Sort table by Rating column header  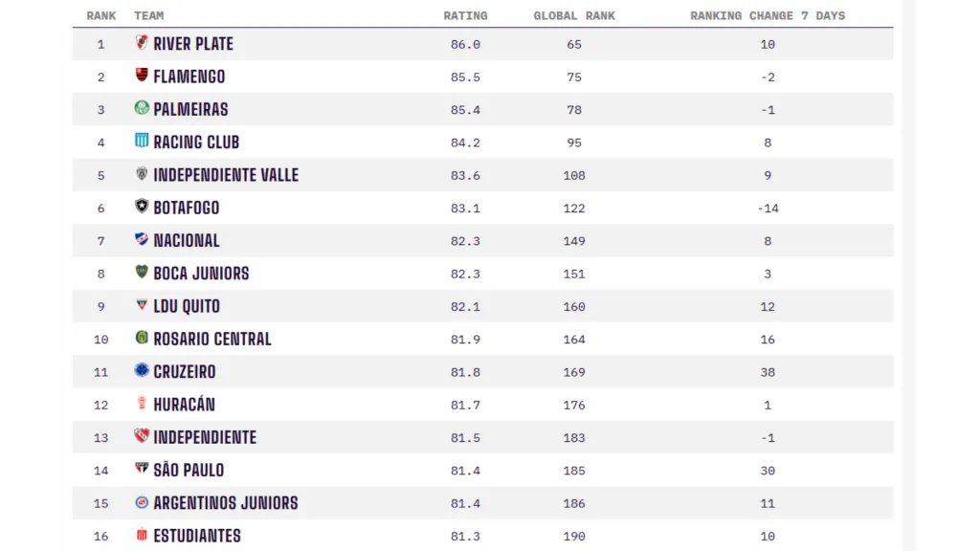(x=465, y=15)
